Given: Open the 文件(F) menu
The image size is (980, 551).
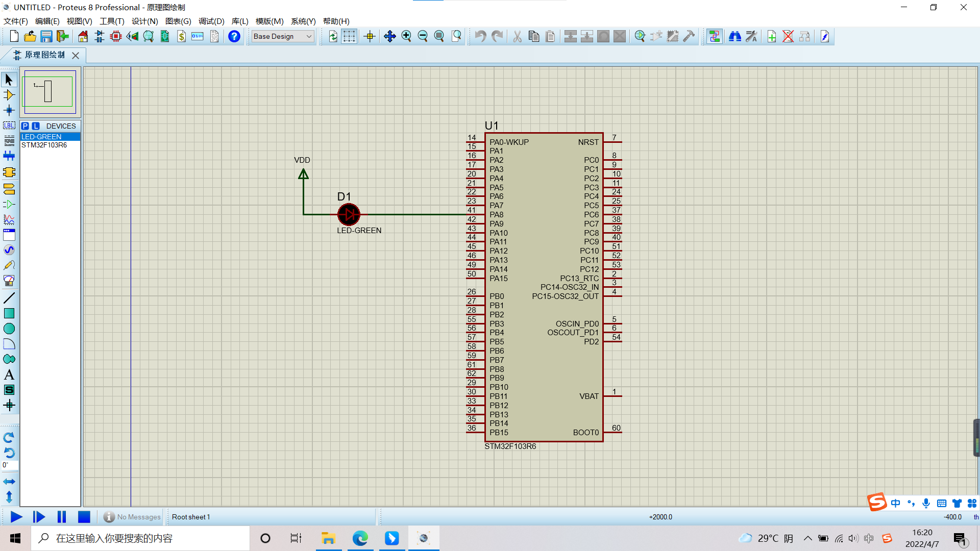Looking at the screenshot, I should (x=16, y=21).
